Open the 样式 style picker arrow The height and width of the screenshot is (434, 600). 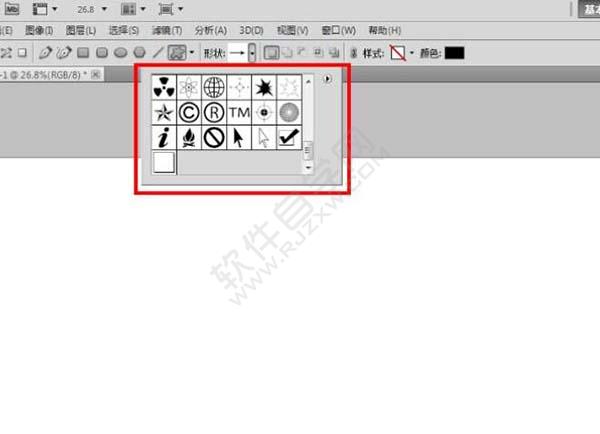click(412, 53)
